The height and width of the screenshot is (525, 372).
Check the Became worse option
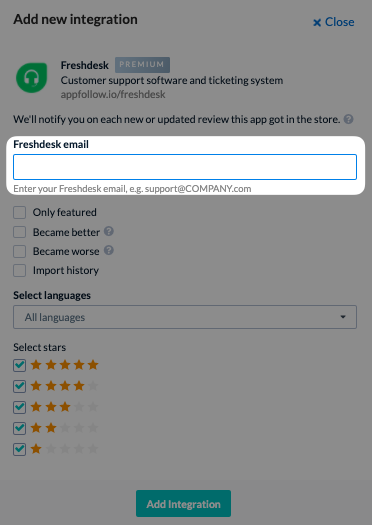pyautogui.click(x=19, y=251)
